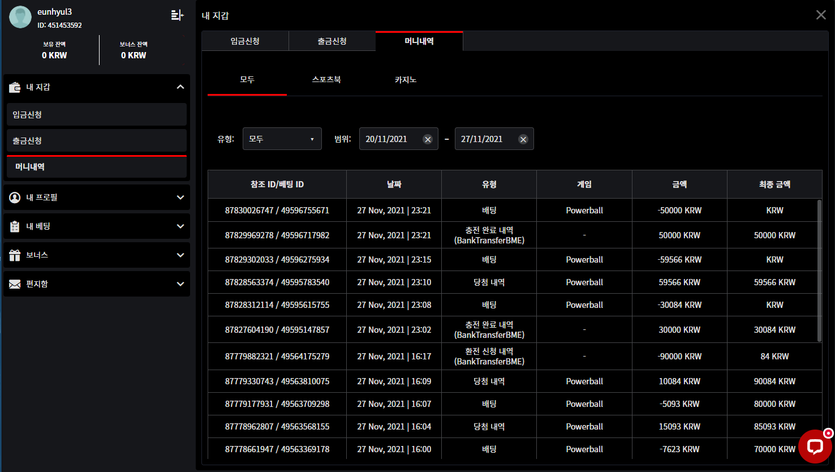Viewport: 835px width, 472px height.
Task: Expand the 보너스 section
Action: point(181,255)
